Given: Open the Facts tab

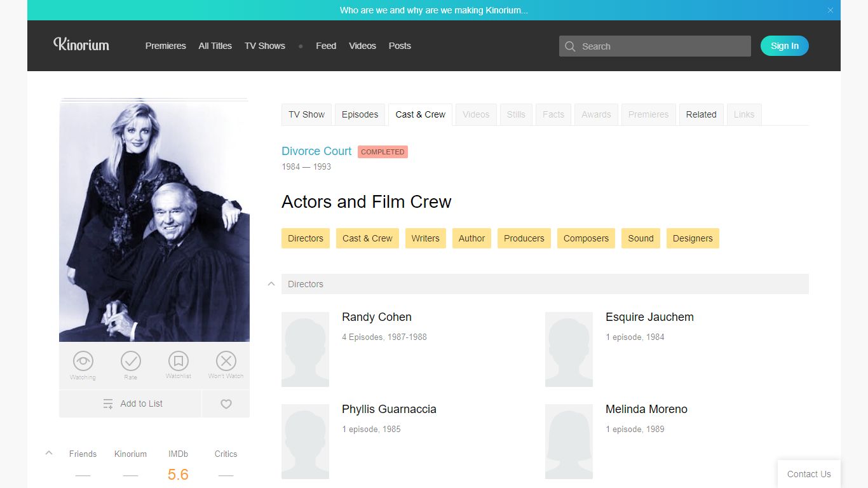Looking at the screenshot, I should click(x=553, y=114).
